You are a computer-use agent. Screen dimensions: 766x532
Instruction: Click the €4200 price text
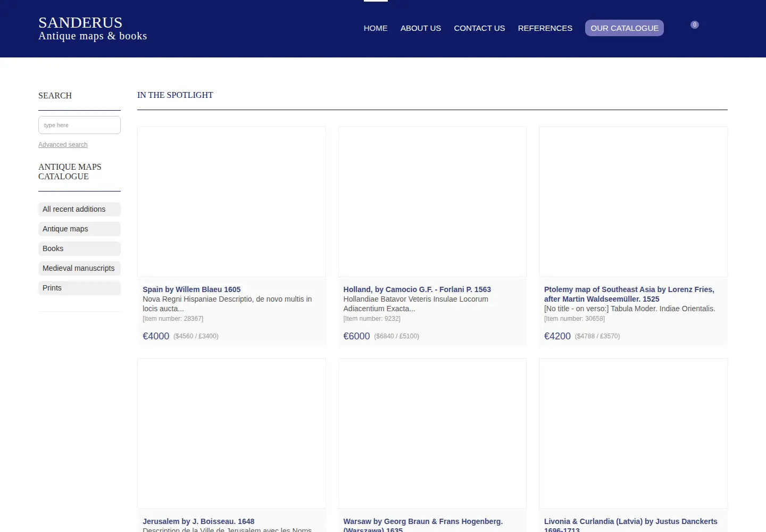coord(557,336)
